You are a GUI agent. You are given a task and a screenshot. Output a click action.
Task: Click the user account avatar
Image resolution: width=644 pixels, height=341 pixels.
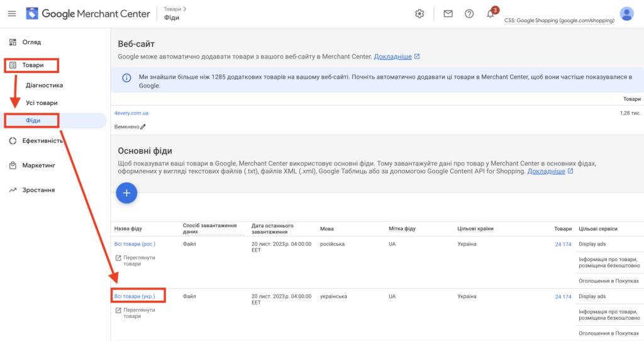tap(626, 13)
